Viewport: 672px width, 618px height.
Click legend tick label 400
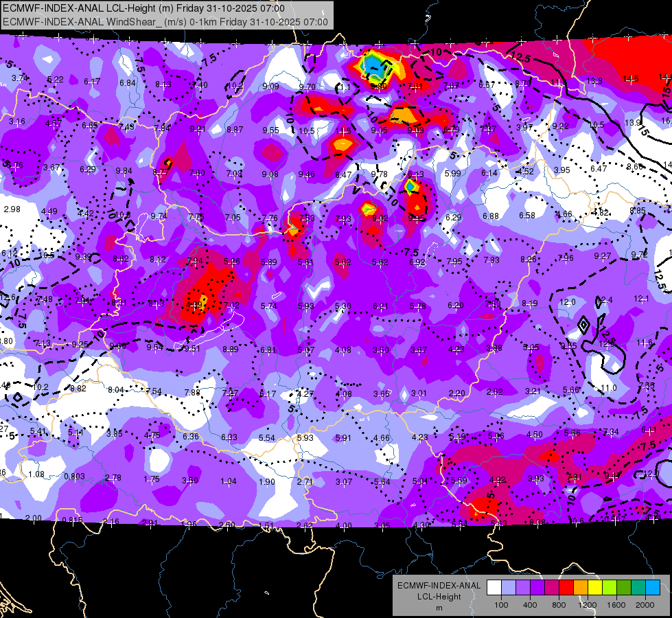click(530, 605)
